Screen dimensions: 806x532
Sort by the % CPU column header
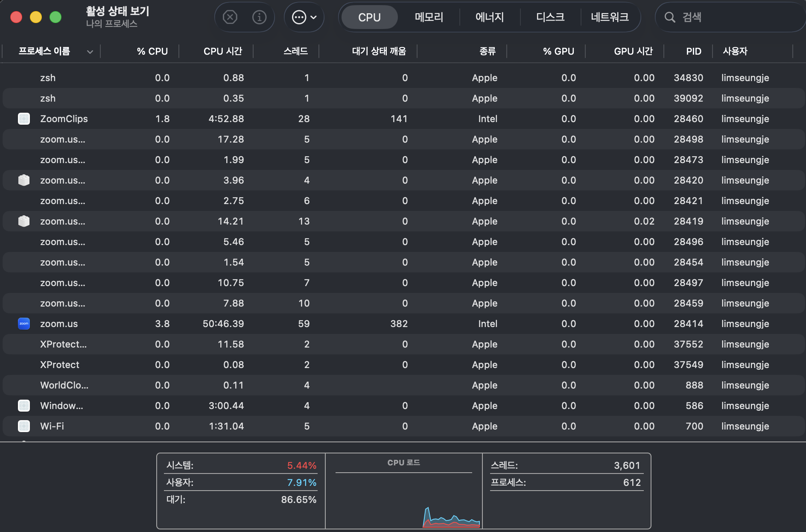[152, 51]
